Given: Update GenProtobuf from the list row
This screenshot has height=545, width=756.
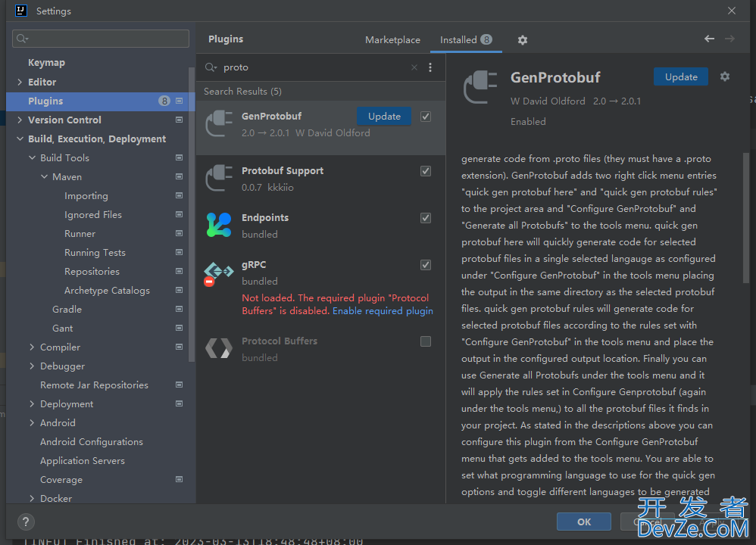Looking at the screenshot, I should [384, 116].
